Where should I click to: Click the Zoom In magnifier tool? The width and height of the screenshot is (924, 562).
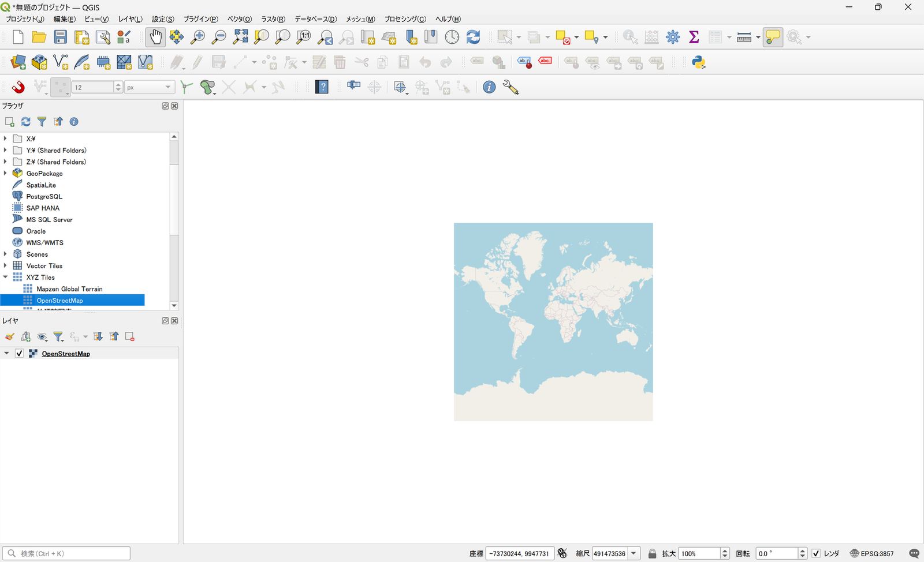tap(198, 37)
